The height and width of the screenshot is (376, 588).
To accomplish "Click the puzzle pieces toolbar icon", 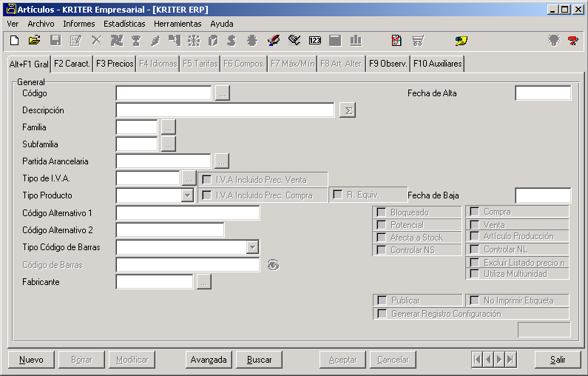I will tap(117, 40).
